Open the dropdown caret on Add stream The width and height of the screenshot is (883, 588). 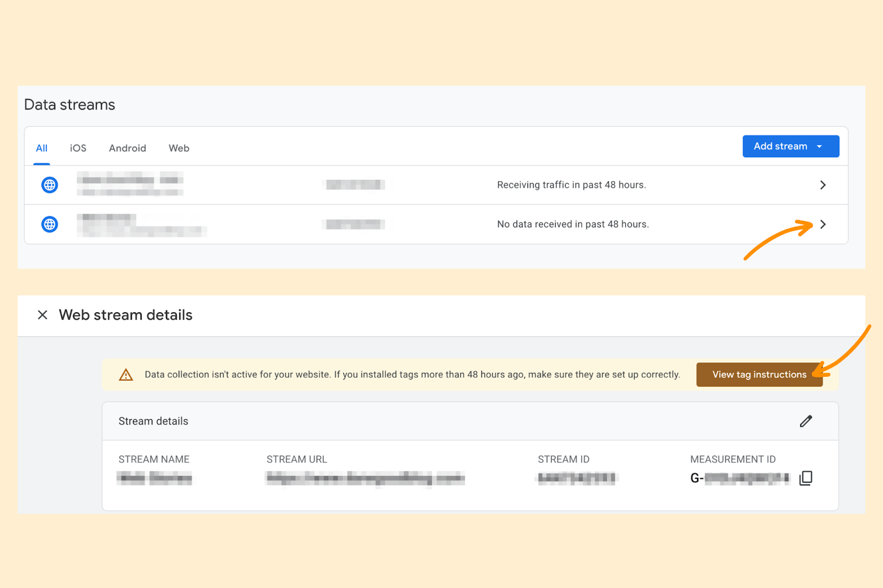(x=820, y=147)
